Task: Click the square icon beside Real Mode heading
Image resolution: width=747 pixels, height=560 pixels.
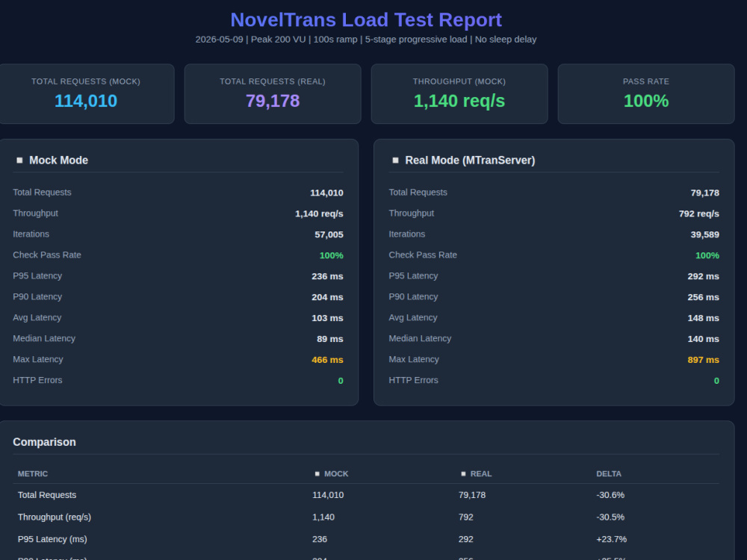Action: [395, 161]
